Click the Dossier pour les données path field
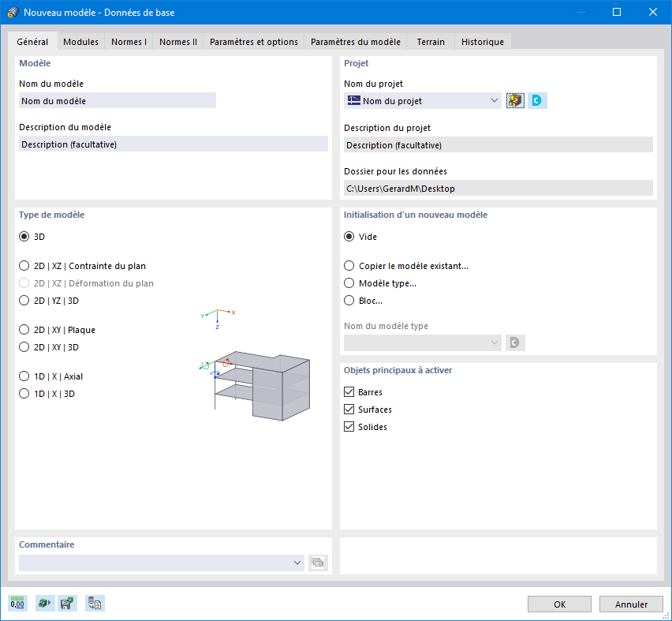The image size is (672, 621). click(498, 189)
